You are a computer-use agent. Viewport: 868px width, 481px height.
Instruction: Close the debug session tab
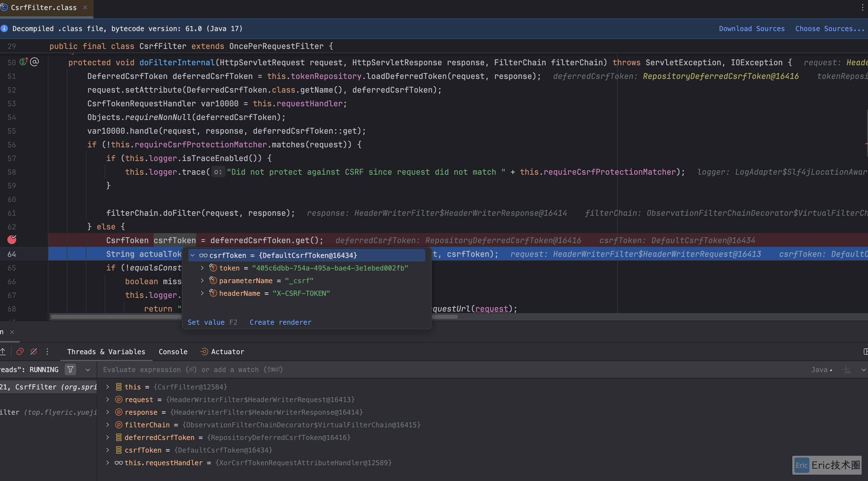point(12,332)
